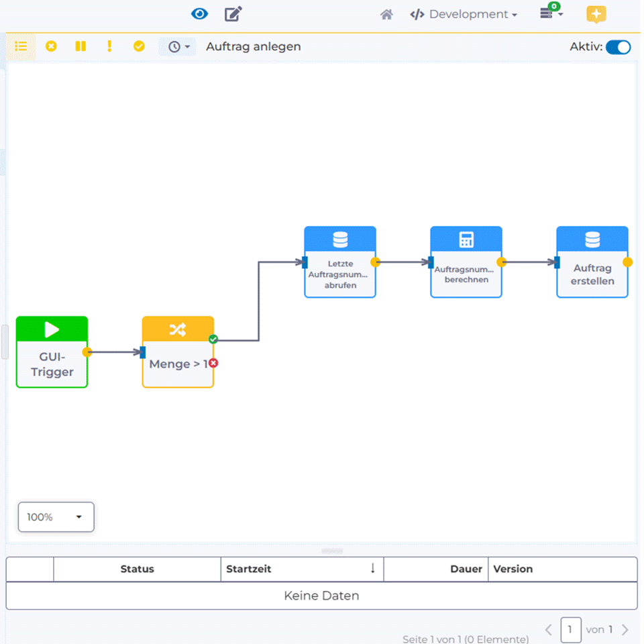Screen dimensions: 644x644
Task: Click the Status column header
Action: point(137,569)
